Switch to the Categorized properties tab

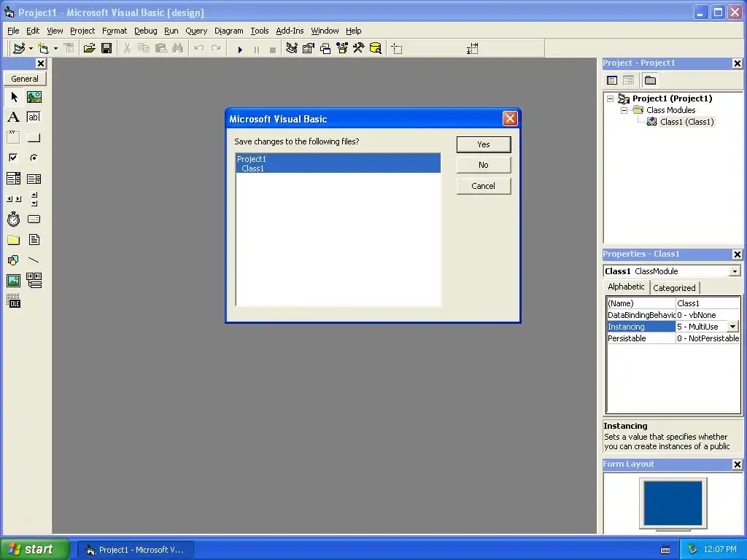click(x=674, y=287)
